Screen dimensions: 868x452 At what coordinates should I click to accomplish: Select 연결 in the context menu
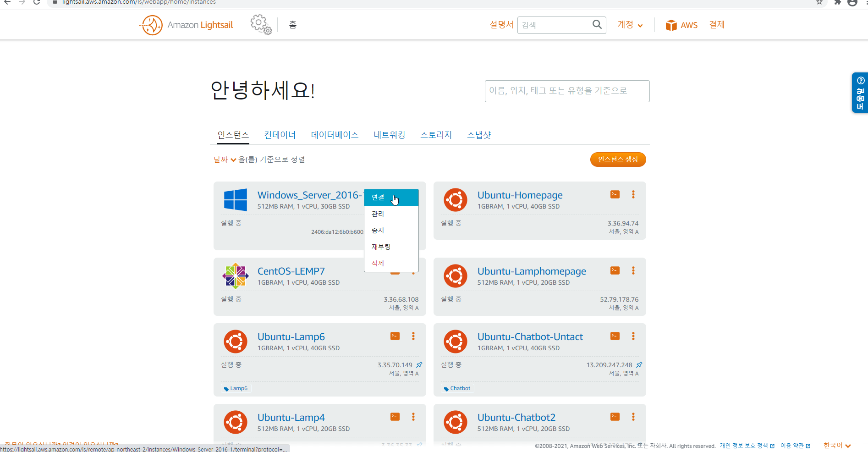pos(391,198)
